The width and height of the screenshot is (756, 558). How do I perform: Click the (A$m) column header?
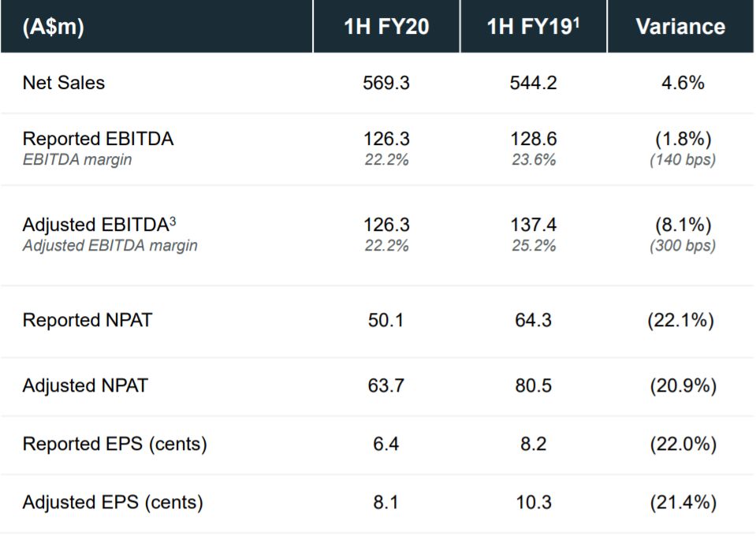(x=53, y=27)
